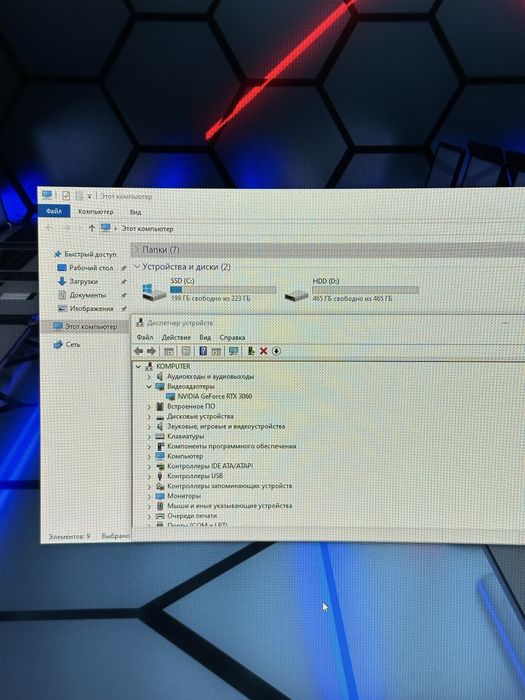
Task: Expand the Дисковые устройства node
Action: tap(149, 417)
